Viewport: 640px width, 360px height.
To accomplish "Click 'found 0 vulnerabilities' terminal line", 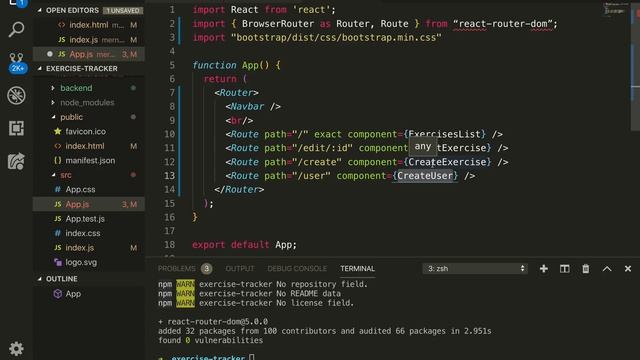I will (x=211, y=340).
